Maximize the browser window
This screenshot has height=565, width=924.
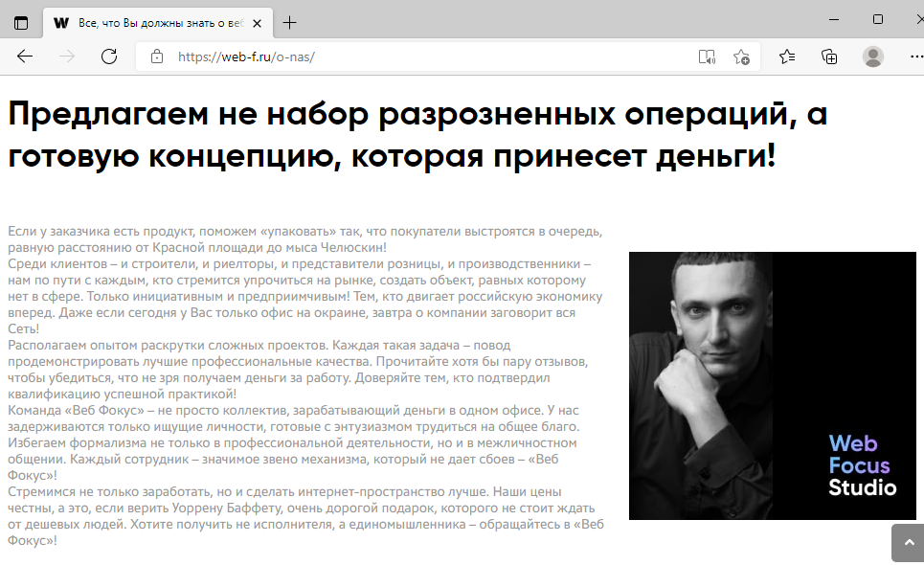[x=877, y=19]
